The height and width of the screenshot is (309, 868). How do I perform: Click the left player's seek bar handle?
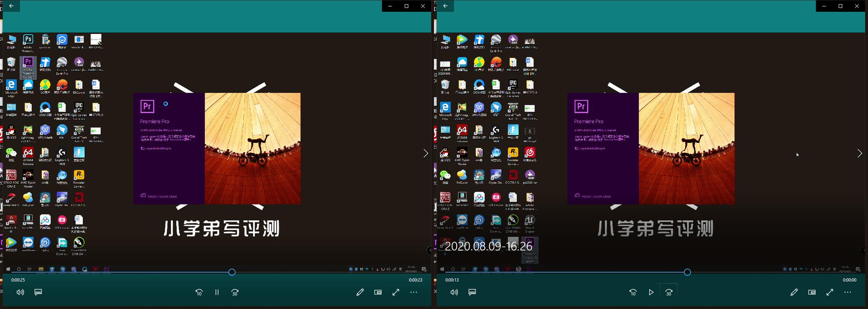[x=232, y=272]
